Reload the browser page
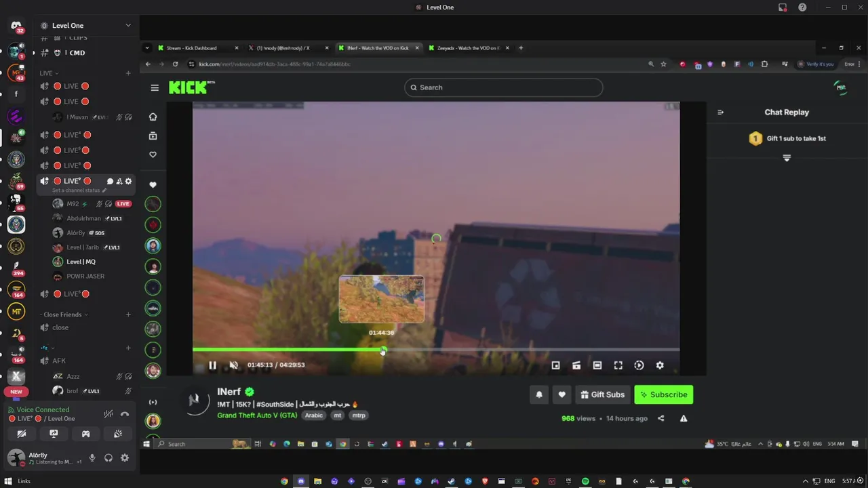This screenshot has width=868, height=488. coord(175,64)
